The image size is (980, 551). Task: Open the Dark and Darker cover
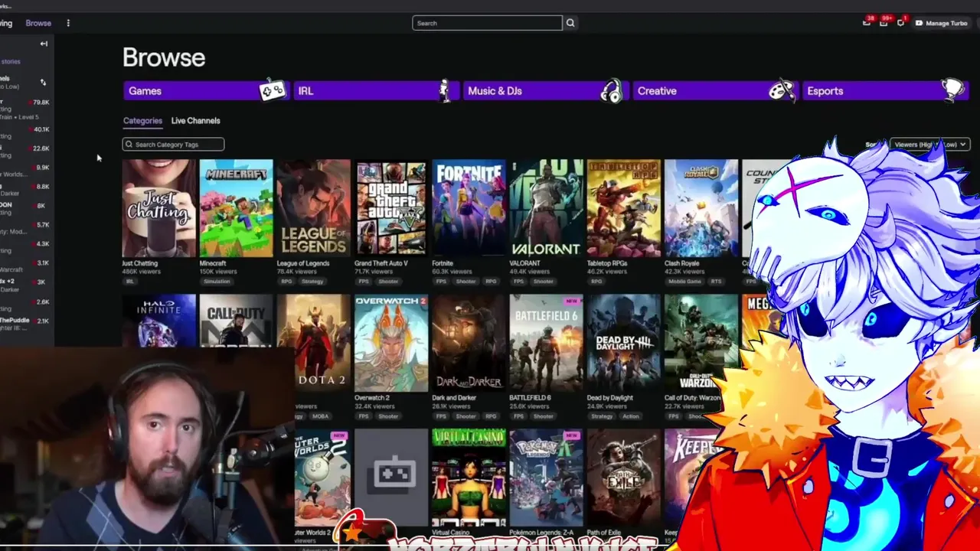pyautogui.click(x=469, y=343)
